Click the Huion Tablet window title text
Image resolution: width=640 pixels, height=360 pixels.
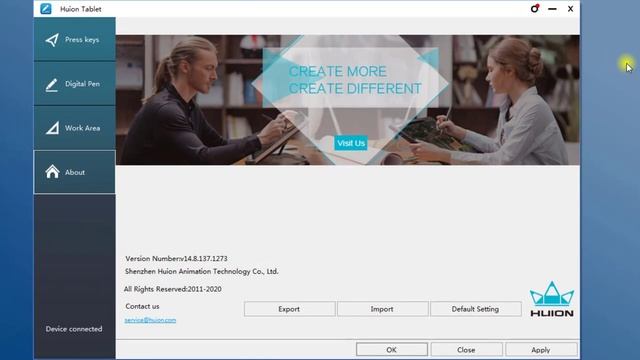81,9
